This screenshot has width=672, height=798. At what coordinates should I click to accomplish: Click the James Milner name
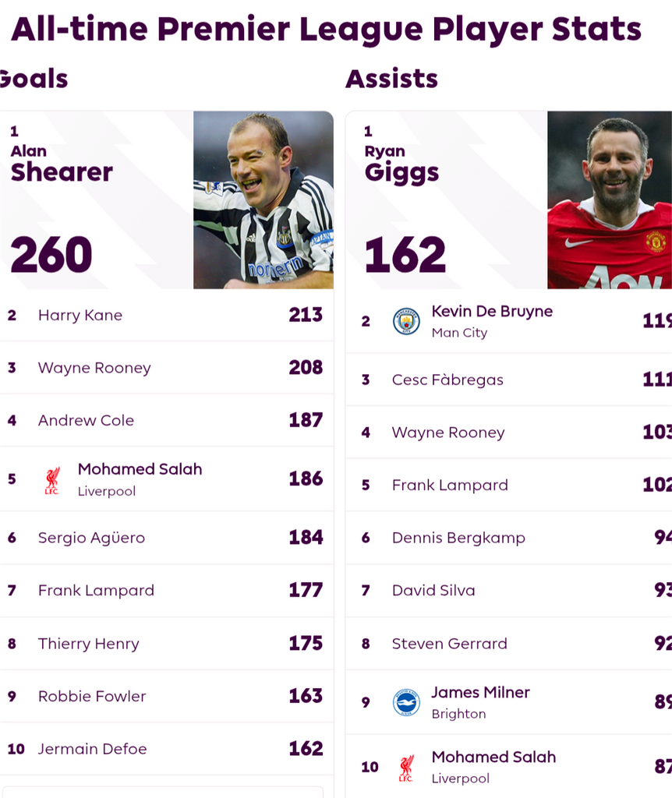tap(480, 692)
